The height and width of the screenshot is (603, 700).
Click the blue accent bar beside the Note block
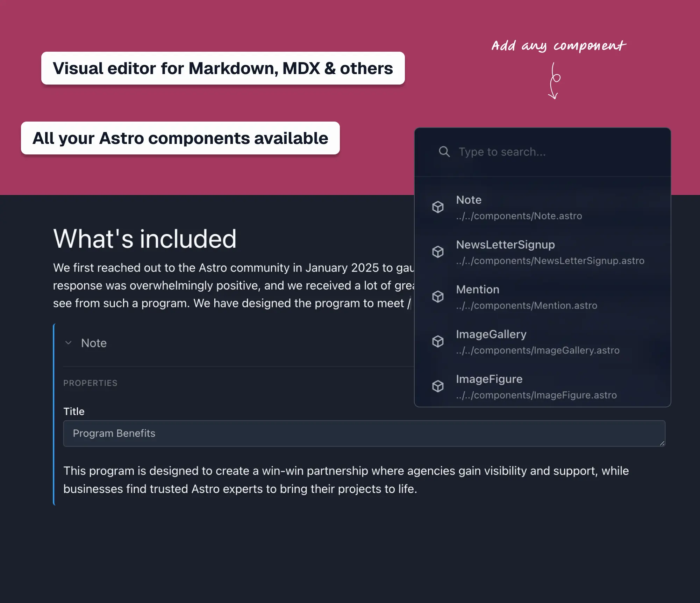tap(54, 412)
